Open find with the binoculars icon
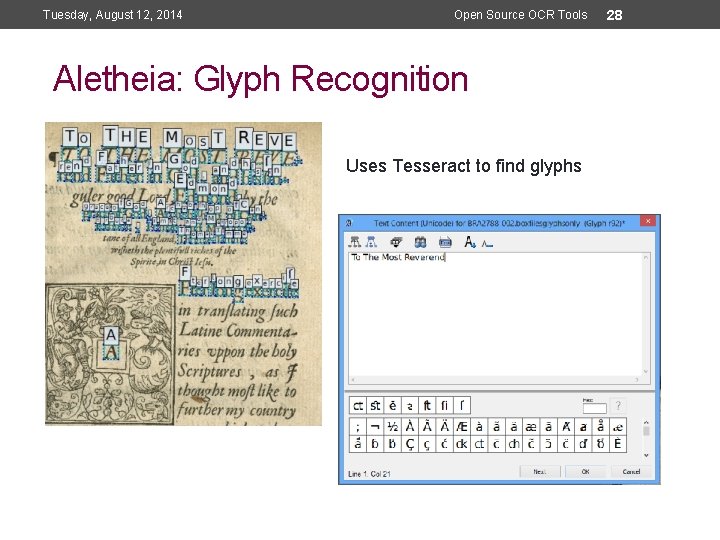Viewport: 720px width, 540px height. pyautogui.click(x=420, y=242)
